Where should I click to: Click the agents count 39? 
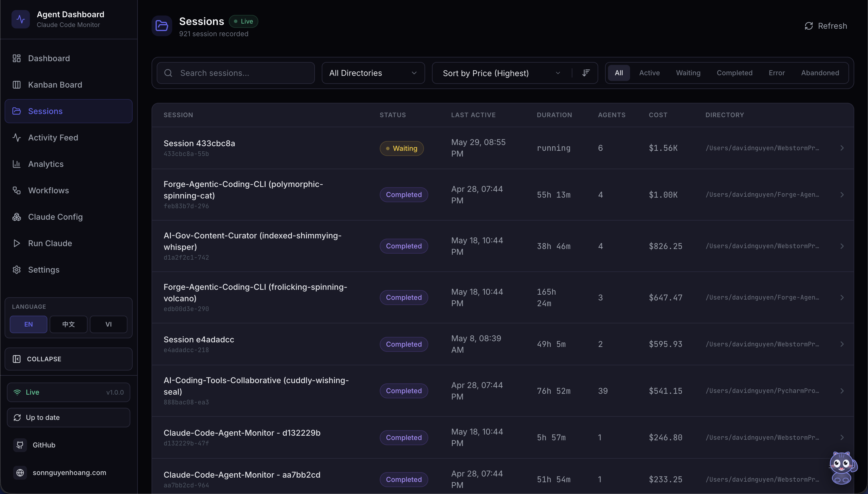tap(602, 391)
